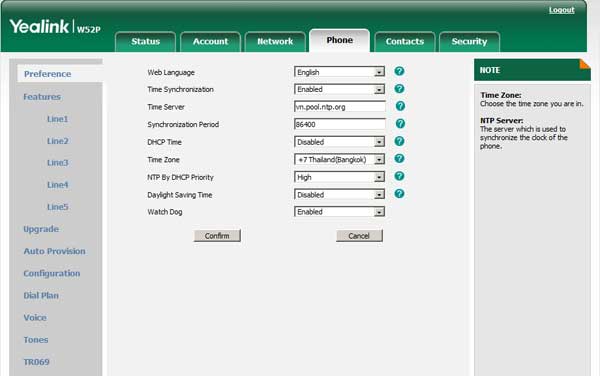
Task: Click the help icon beside Synchronization Period
Action: [400, 124]
